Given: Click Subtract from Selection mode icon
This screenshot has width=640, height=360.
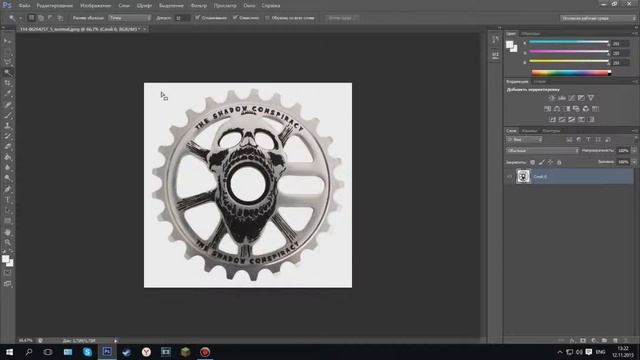Looking at the screenshot, I should [x=50, y=18].
